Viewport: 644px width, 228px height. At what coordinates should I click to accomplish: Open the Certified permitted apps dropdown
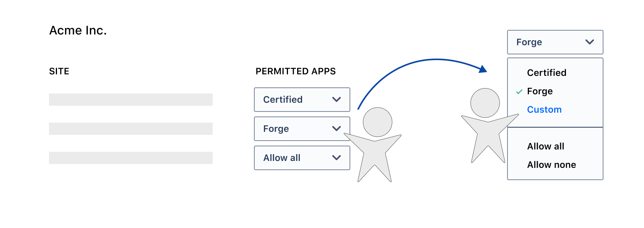302,100
